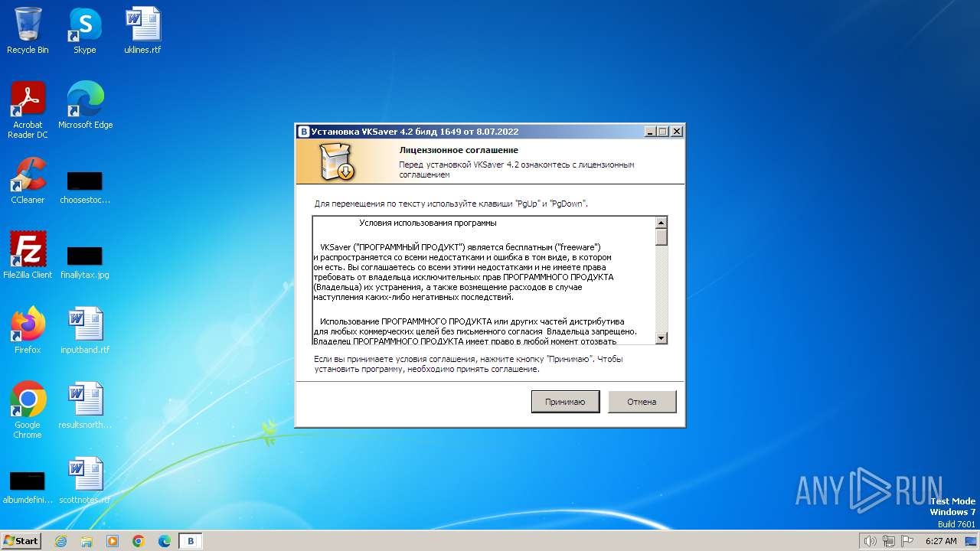Viewport: 980px width, 551px height.
Task: Click the license text scrollbar up arrow
Action: (x=661, y=223)
